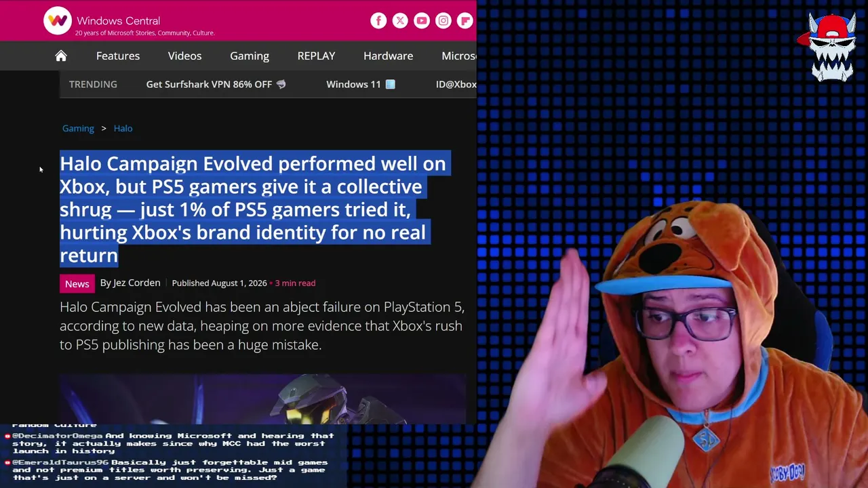
Task: Select the Hardware navigation item
Action: click(x=388, y=56)
